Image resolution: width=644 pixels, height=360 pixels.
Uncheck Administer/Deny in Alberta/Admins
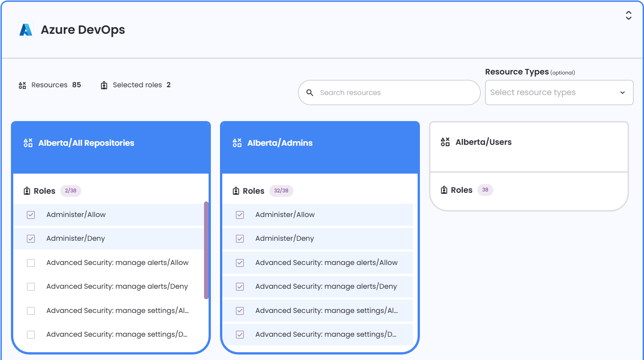click(240, 238)
